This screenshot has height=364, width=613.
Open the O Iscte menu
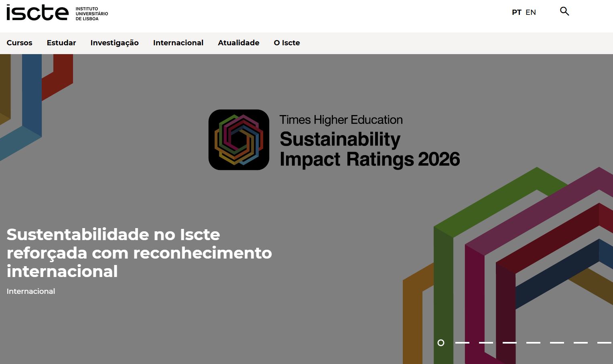(287, 43)
